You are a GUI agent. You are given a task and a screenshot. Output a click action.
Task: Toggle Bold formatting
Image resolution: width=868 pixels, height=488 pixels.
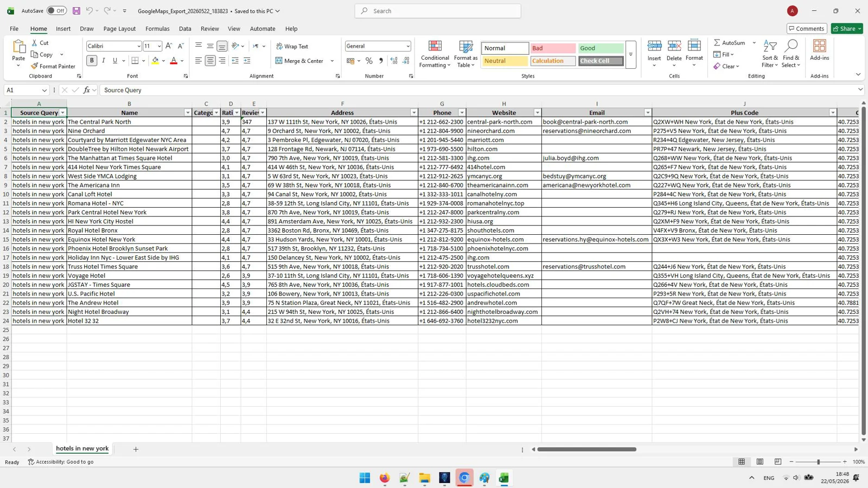pyautogui.click(x=92, y=61)
